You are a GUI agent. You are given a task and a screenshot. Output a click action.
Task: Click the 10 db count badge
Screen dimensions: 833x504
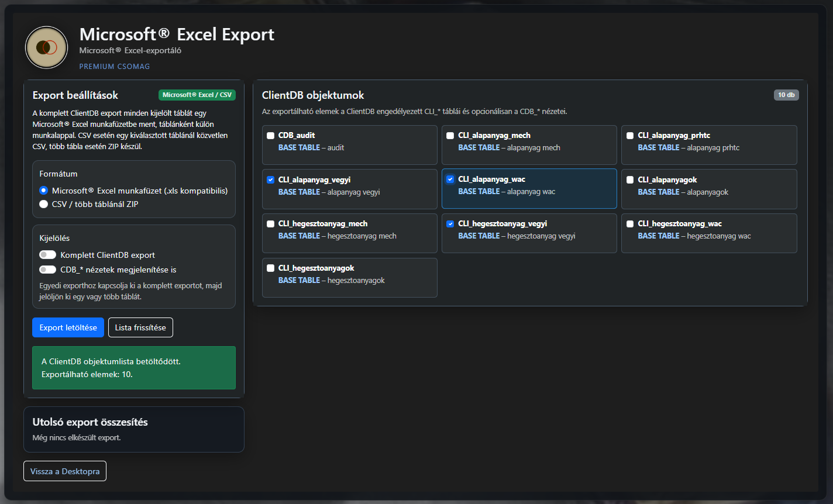point(786,95)
